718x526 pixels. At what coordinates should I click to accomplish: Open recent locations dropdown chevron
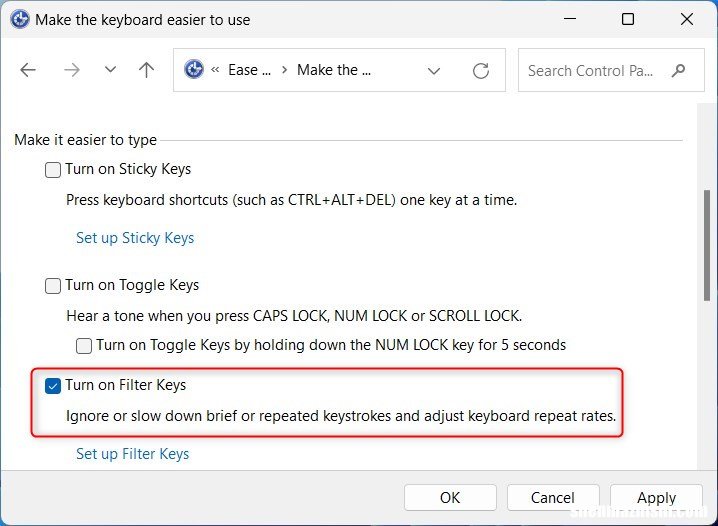110,70
